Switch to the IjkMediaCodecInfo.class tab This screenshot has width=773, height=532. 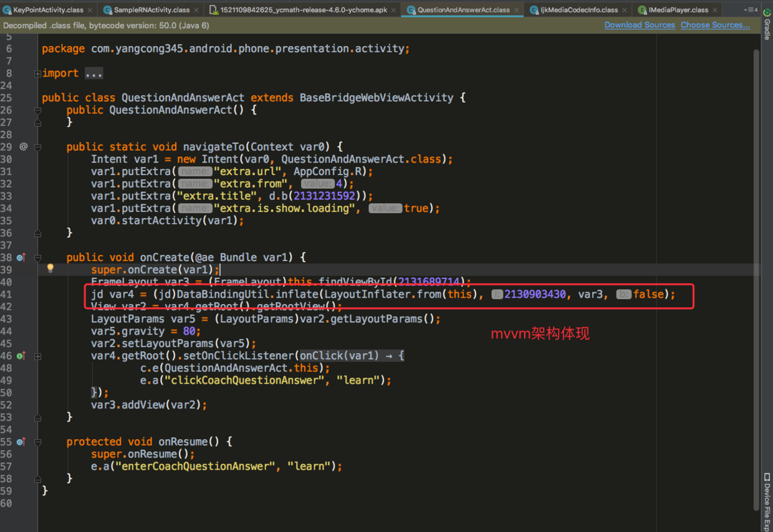click(x=579, y=10)
